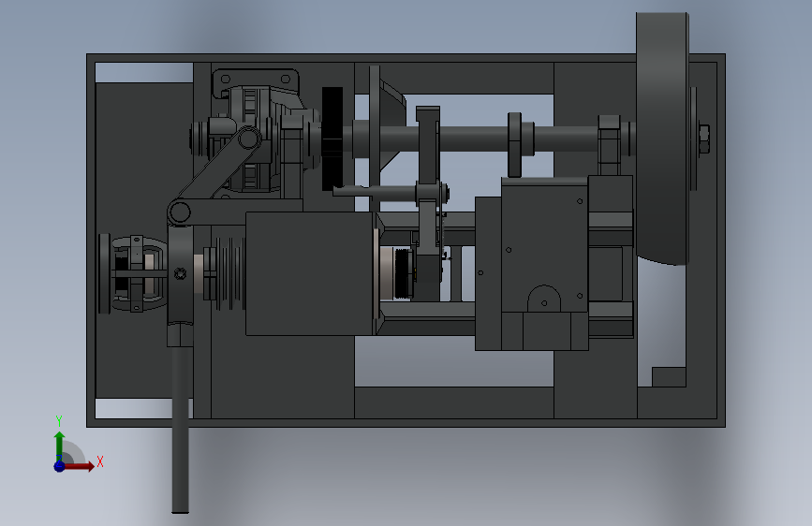The height and width of the screenshot is (526, 812).
Task: Select the large flywheel disc on the right
Action: [662, 139]
